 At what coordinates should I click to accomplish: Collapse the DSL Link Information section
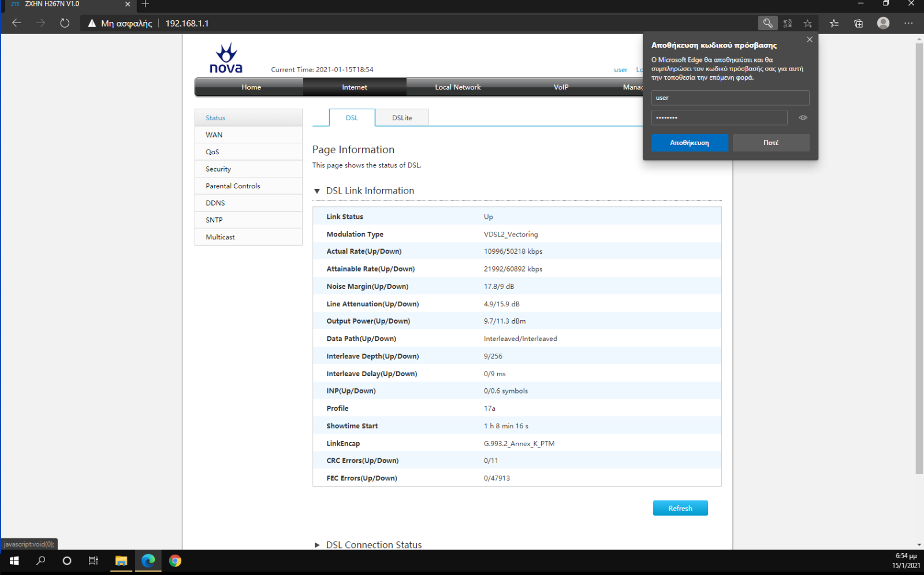coord(316,191)
